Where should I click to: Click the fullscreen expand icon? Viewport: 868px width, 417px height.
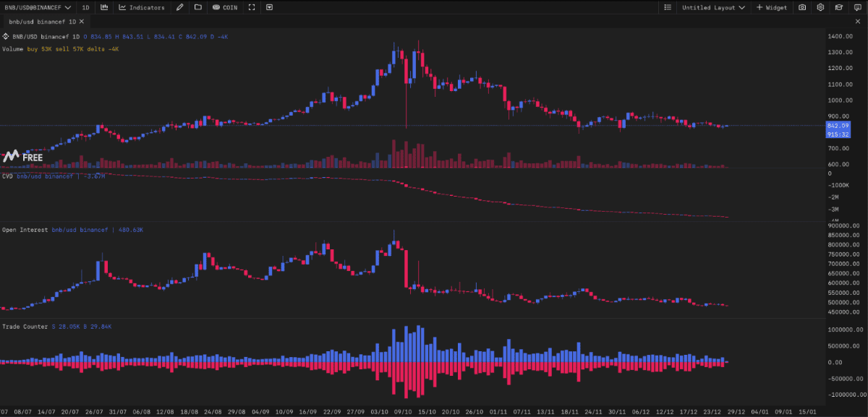click(x=252, y=7)
